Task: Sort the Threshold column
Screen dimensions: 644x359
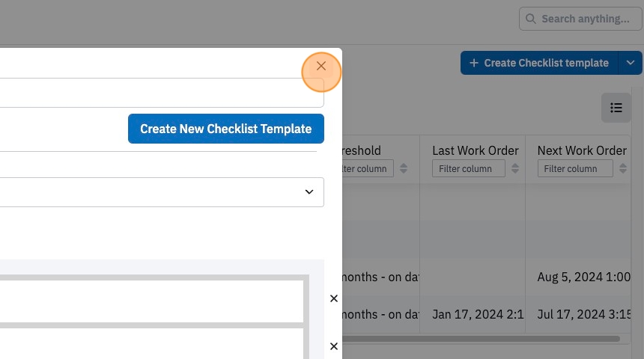Action: 404,168
